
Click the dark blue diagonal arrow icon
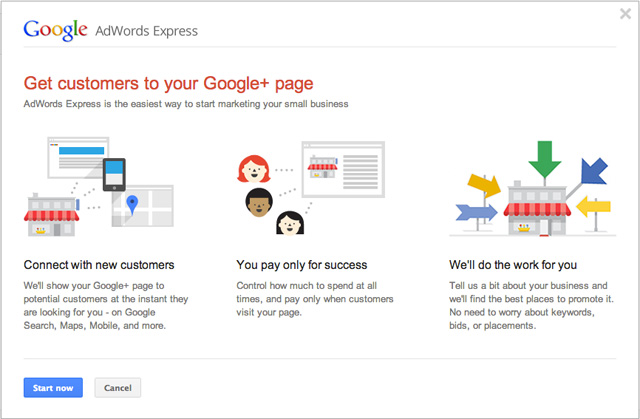point(594,171)
